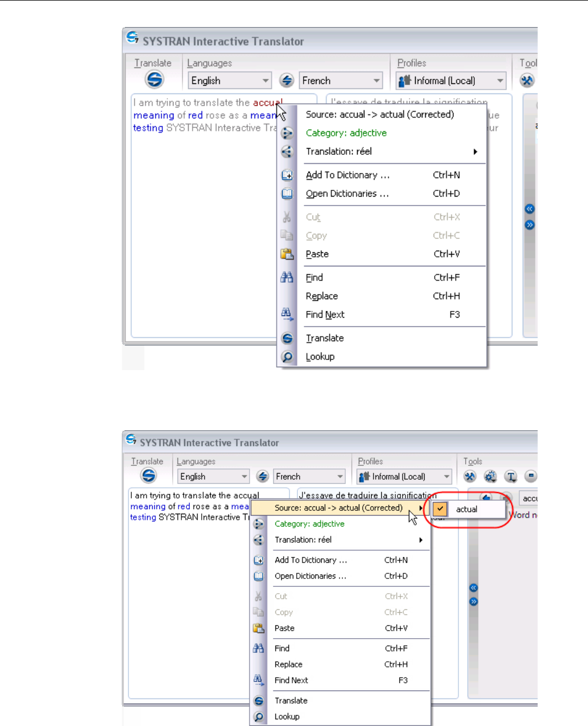Choose Replace in the upper context menu
Viewport: 588px width, 726px height.
click(x=322, y=296)
